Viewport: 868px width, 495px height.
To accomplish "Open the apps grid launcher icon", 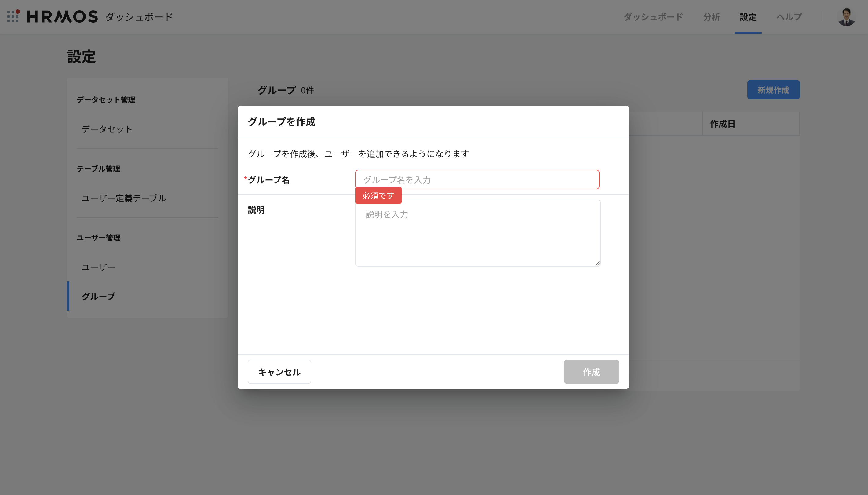I will coord(13,16).
